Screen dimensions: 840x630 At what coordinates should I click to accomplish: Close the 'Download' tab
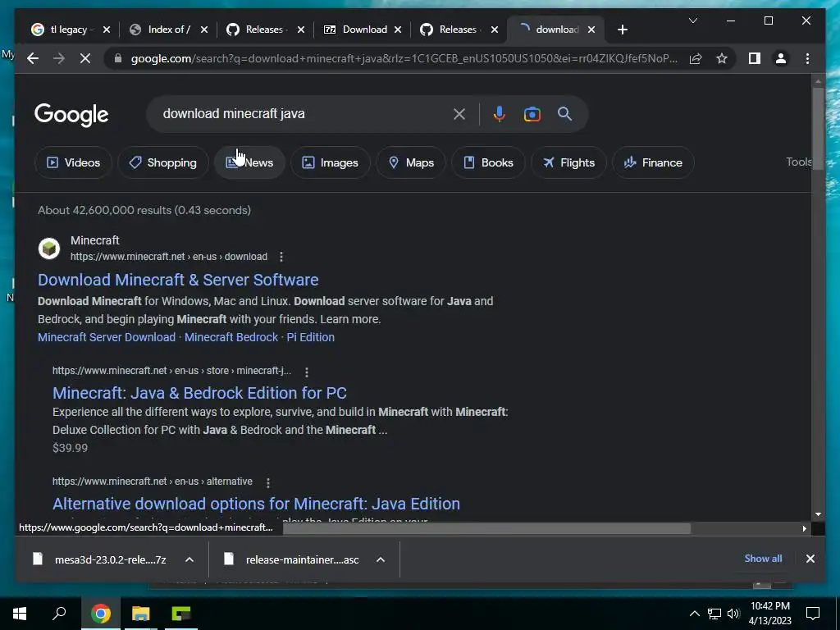point(398,30)
